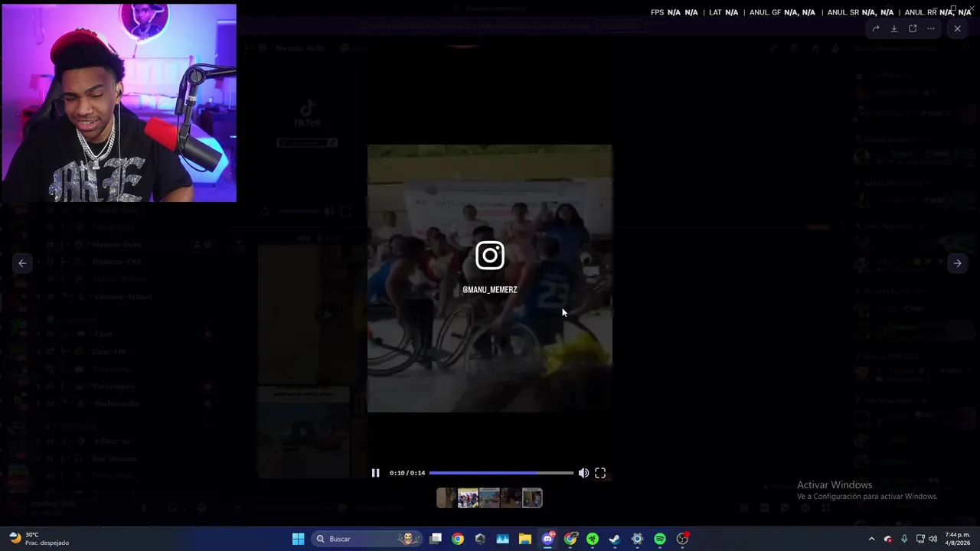This screenshot has width=980, height=551.
Task: Mute the video with the speaker icon
Action: click(583, 473)
